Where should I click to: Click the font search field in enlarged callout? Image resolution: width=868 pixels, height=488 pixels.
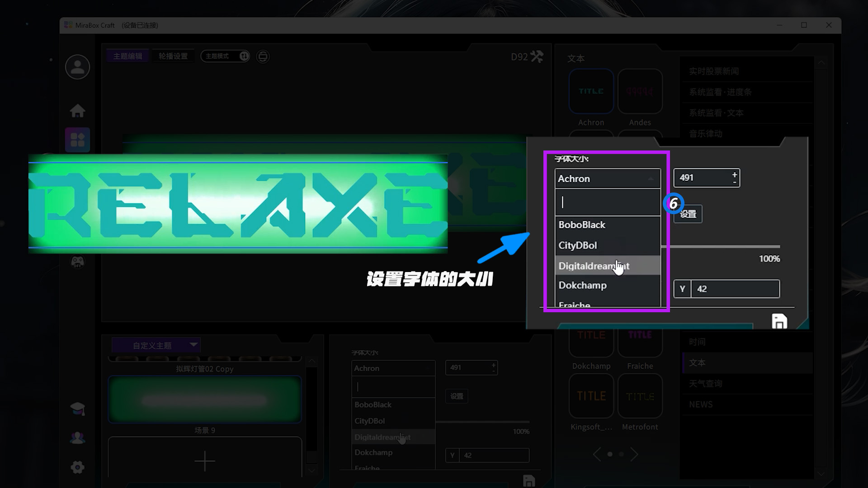click(x=608, y=202)
